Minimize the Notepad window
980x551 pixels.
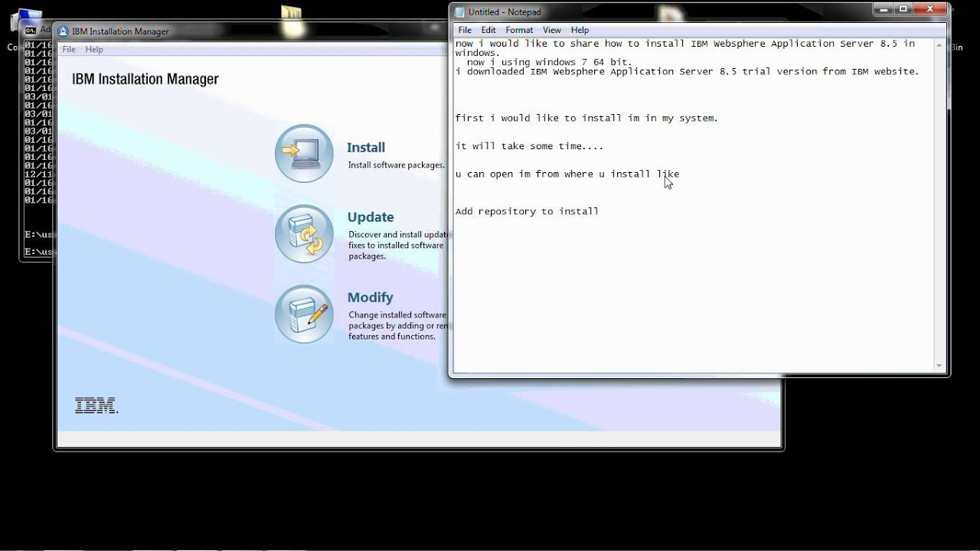(883, 9)
